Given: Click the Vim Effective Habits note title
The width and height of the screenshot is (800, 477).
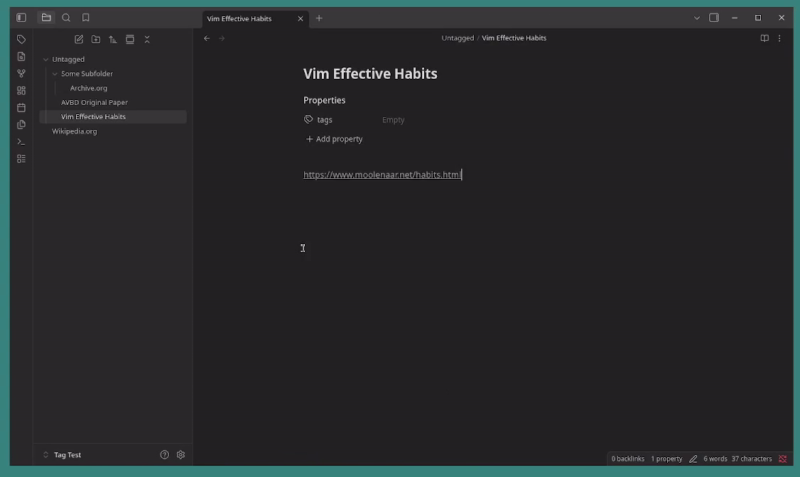Looking at the screenshot, I should click(370, 73).
